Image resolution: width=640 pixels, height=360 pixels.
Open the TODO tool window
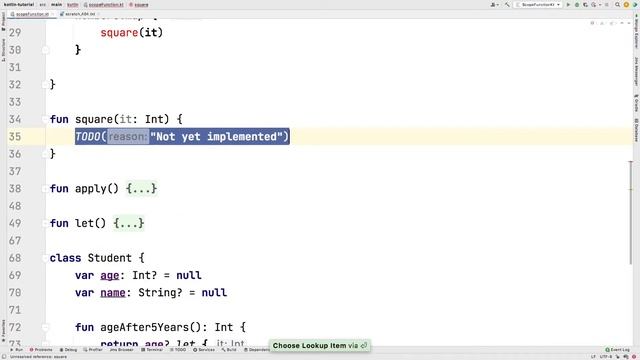[178, 350]
